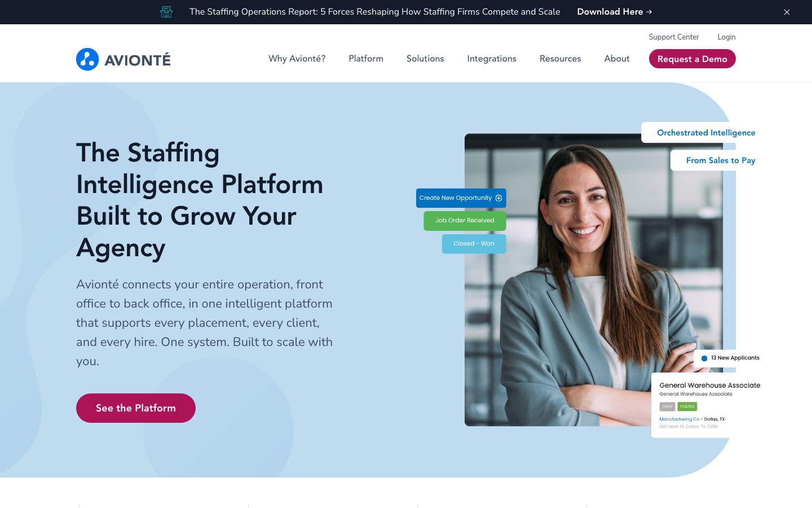Viewport: 812px width, 508px height.
Task: Click the report icon in the announcement banner
Action: click(166, 12)
